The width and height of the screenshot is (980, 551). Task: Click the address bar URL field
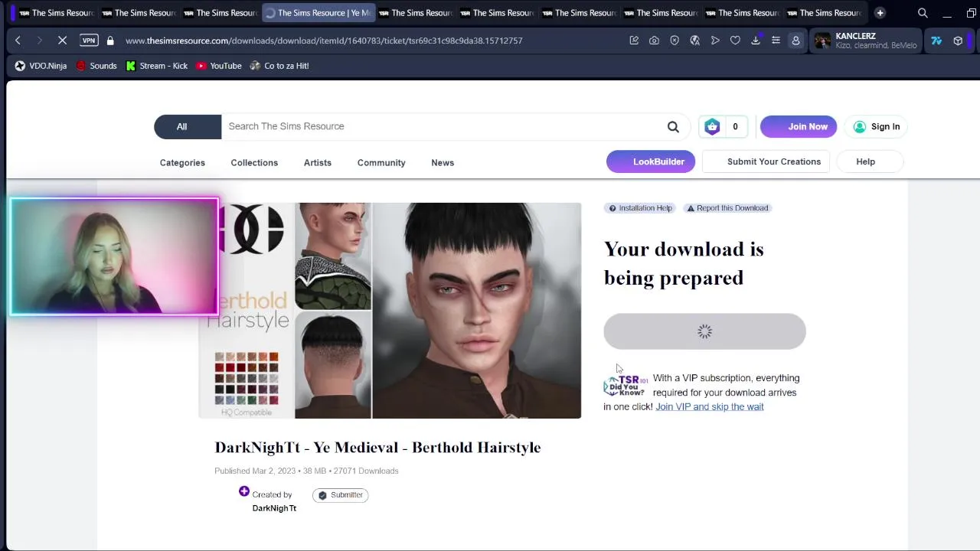point(324,41)
